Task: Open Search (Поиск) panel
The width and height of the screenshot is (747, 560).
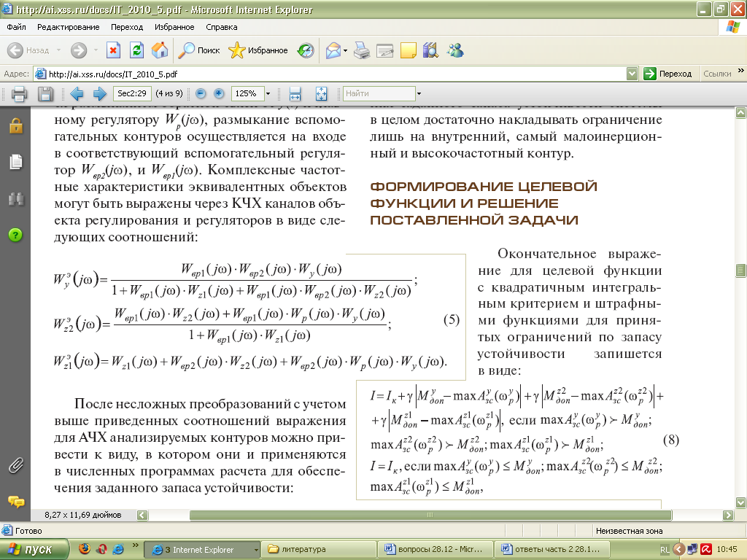Action: pyautogui.click(x=199, y=50)
